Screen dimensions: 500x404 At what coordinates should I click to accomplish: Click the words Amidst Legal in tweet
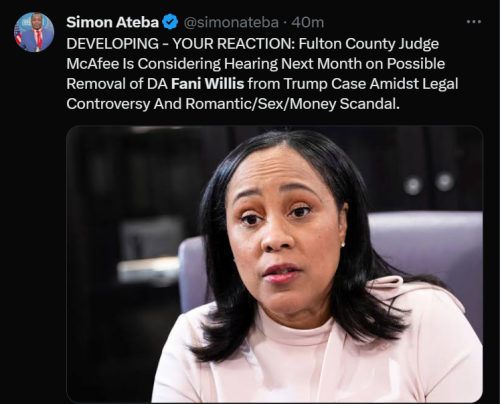(414, 84)
